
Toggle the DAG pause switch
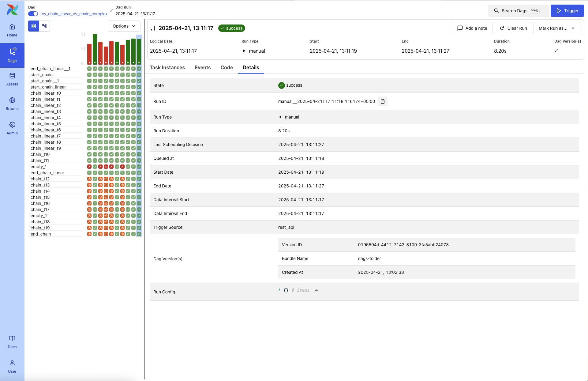tap(33, 14)
